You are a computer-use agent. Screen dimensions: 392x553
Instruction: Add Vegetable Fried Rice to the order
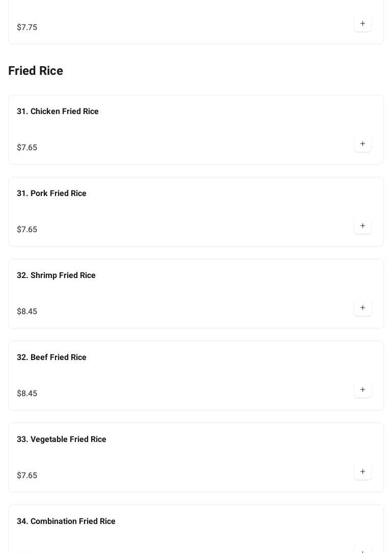[362, 472]
